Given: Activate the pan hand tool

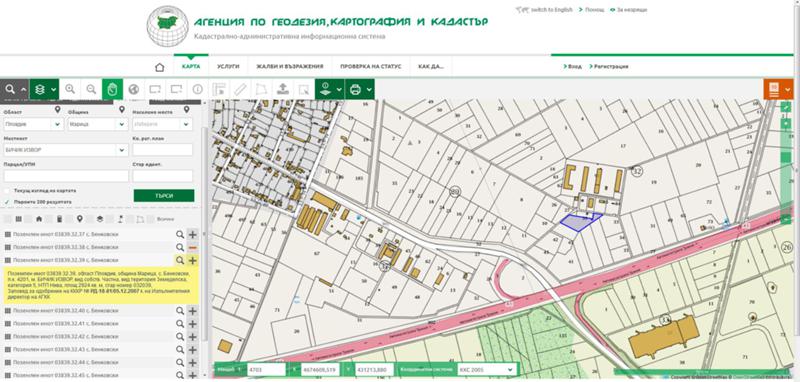Looking at the screenshot, I should coord(112,89).
